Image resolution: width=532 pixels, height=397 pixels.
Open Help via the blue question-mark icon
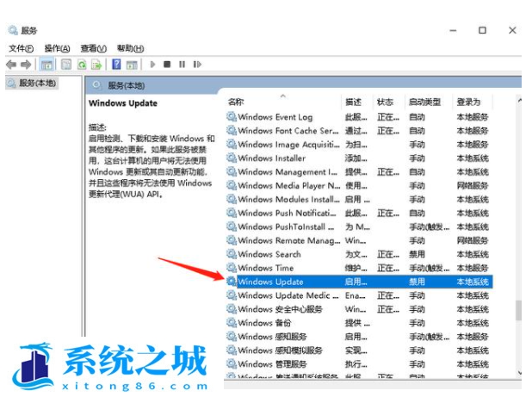[116, 64]
